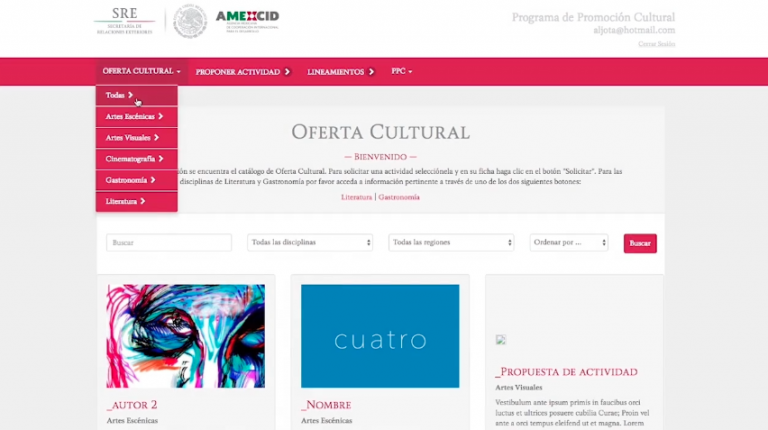
Task: Click the Mexican coat of arms emblem
Action: coord(189,21)
